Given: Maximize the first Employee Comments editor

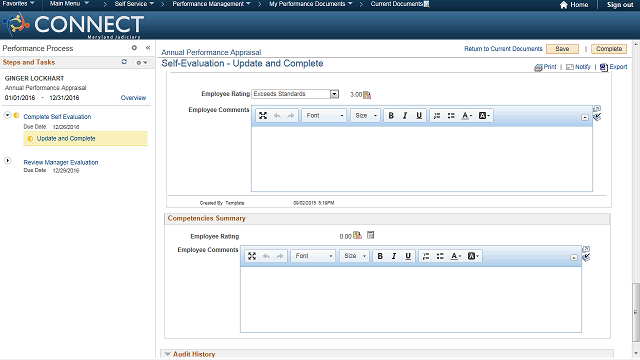Looking at the screenshot, I should pos(263,116).
